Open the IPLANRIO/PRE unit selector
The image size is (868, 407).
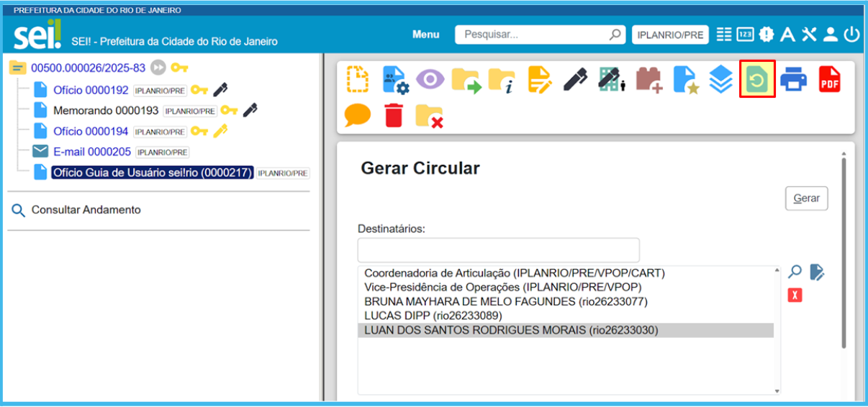[x=670, y=35]
